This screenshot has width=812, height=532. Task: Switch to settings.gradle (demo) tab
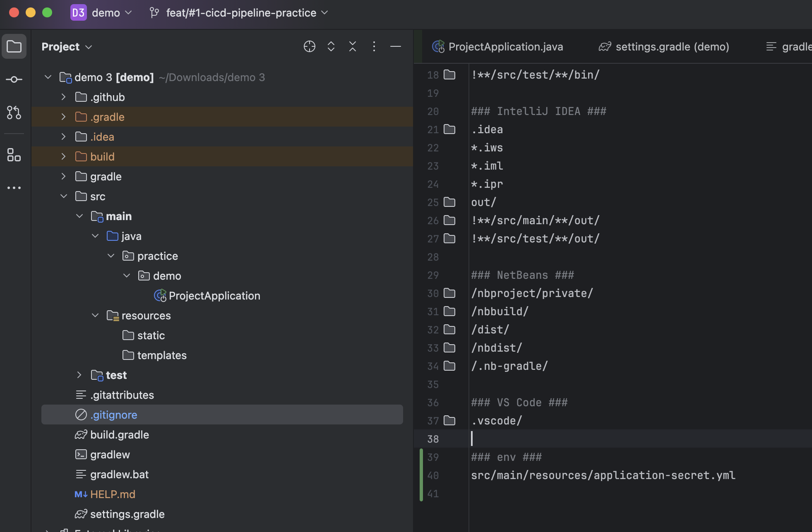[672, 47]
